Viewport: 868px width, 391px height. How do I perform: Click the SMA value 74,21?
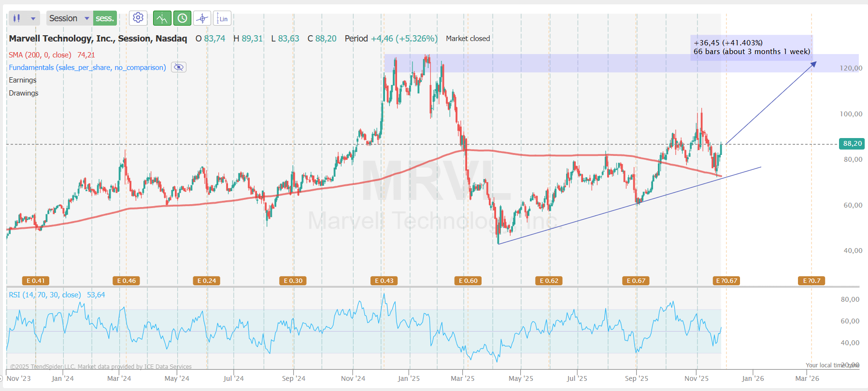(86, 55)
